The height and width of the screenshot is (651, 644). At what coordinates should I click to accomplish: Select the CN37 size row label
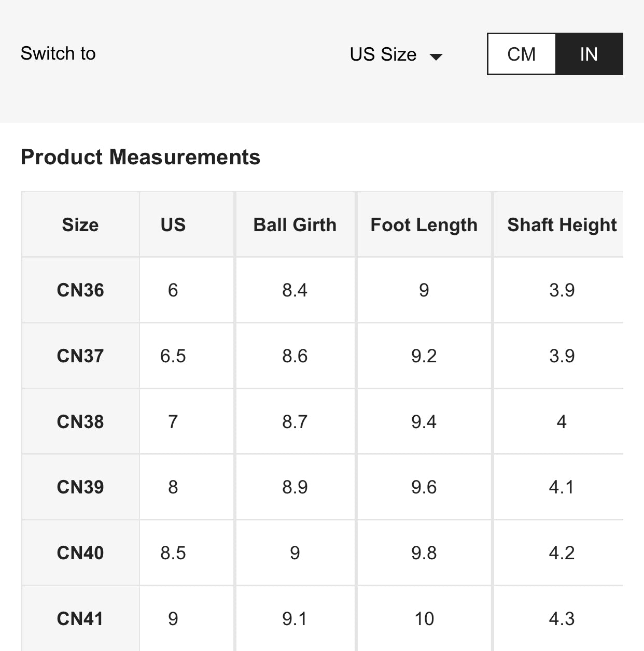click(x=80, y=356)
